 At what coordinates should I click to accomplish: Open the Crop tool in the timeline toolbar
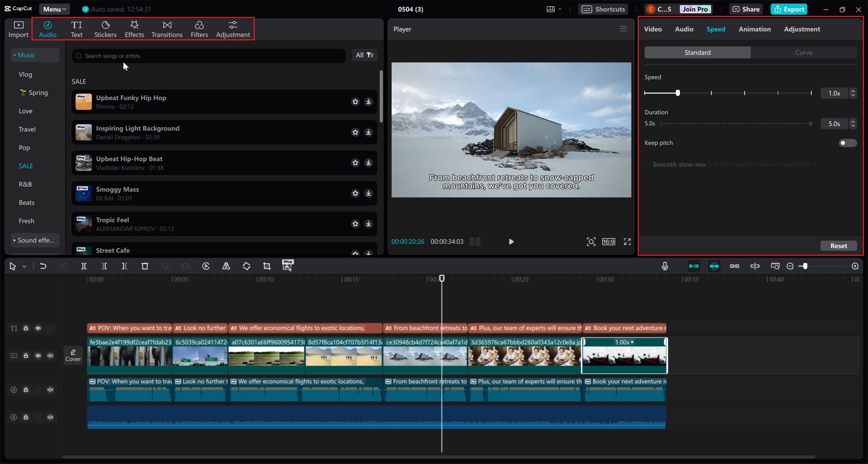[x=267, y=266]
